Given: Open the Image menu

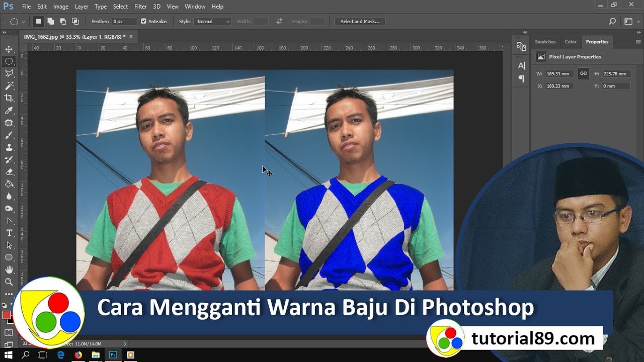Looking at the screenshot, I should tap(61, 7).
